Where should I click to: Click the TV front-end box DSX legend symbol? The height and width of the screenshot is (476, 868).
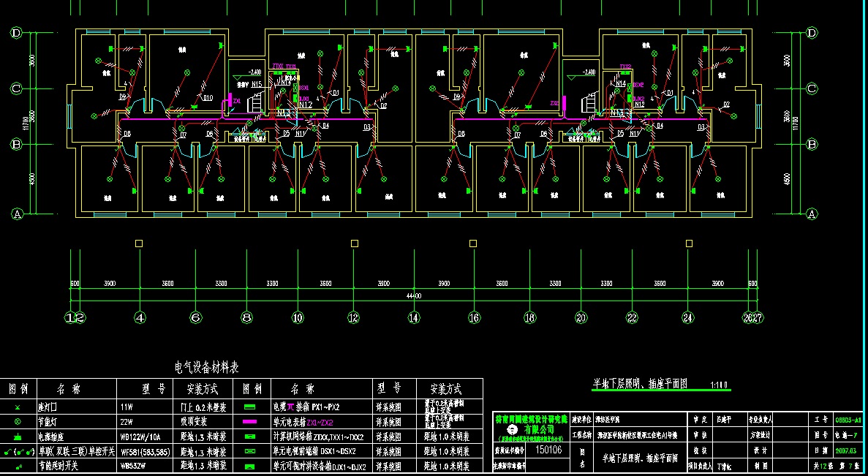point(249,451)
